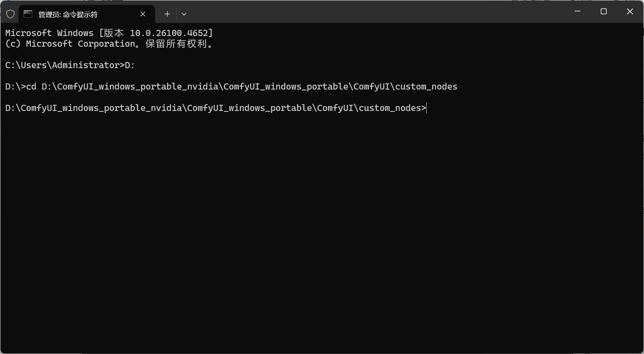644x354 pixels.
Task: Click the version number 10.0.26100.4652
Action: pos(169,33)
